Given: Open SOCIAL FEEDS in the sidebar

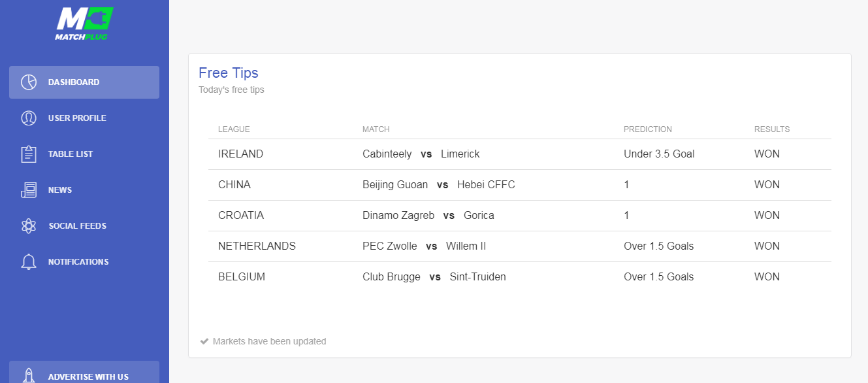Looking at the screenshot, I should coord(84,226).
